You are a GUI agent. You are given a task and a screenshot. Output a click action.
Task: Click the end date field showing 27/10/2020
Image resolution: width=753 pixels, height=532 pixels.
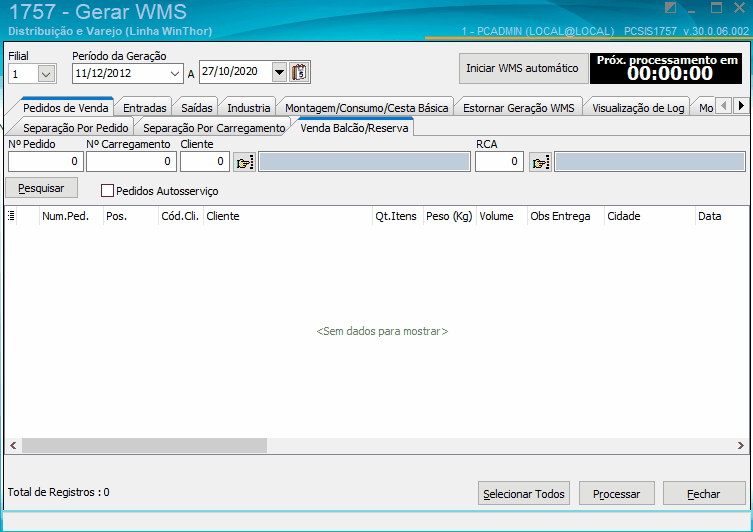[x=236, y=72]
